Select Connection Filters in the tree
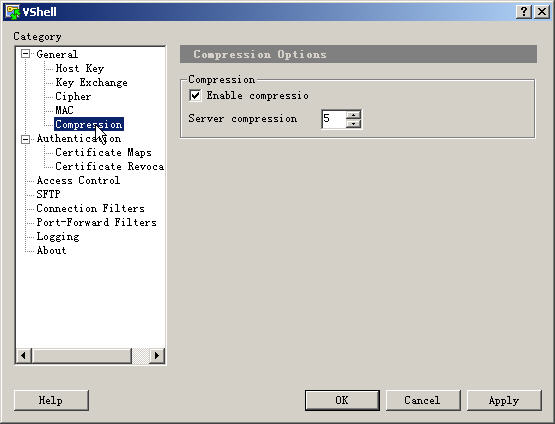Screen dimensions: 555x424 pyautogui.click(x=91, y=208)
